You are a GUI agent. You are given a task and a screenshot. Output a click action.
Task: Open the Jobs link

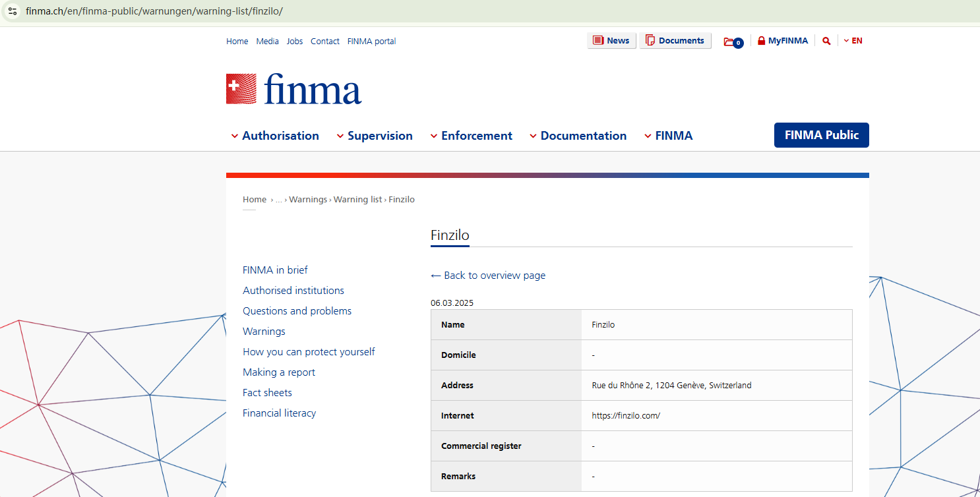[x=295, y=42]
